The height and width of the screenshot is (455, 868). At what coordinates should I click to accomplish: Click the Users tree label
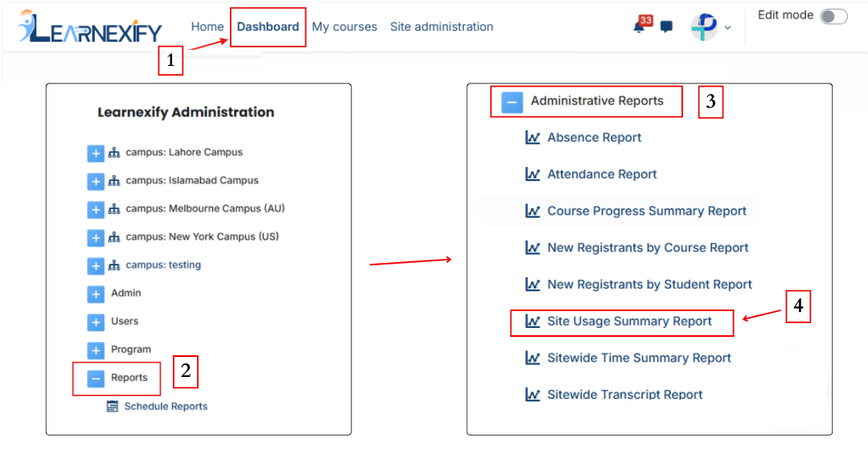pyautogui.click(x=125, y=321)
